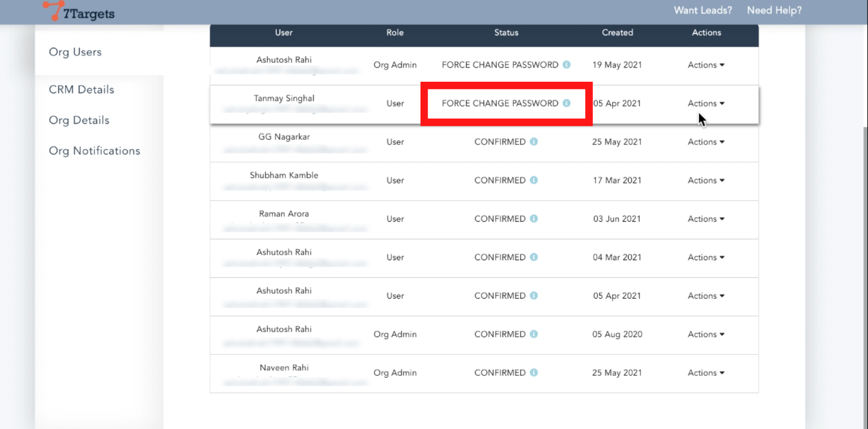Expand Actions menu for Raman Arora

pyautogui.click(x=706, y=219)
